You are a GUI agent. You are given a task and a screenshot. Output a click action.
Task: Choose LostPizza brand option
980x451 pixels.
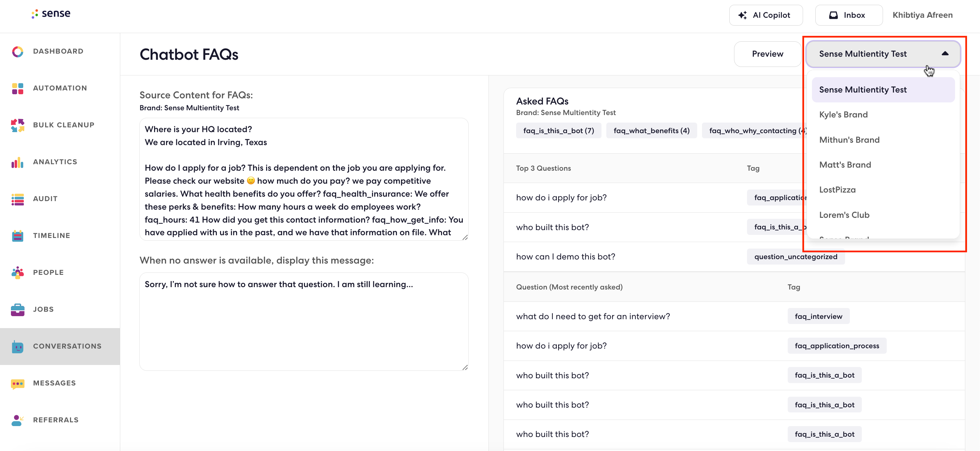coord(883,190)
